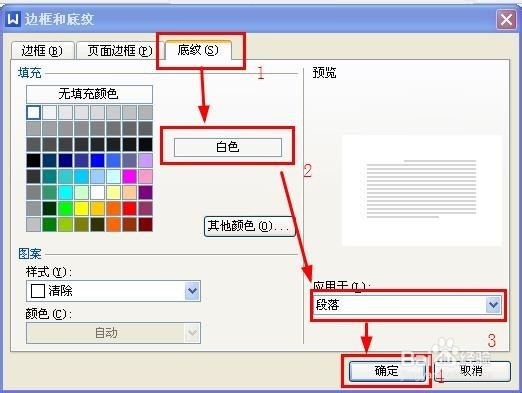
Task: Select the light yellow fill swatch
Action: point(114,193)
